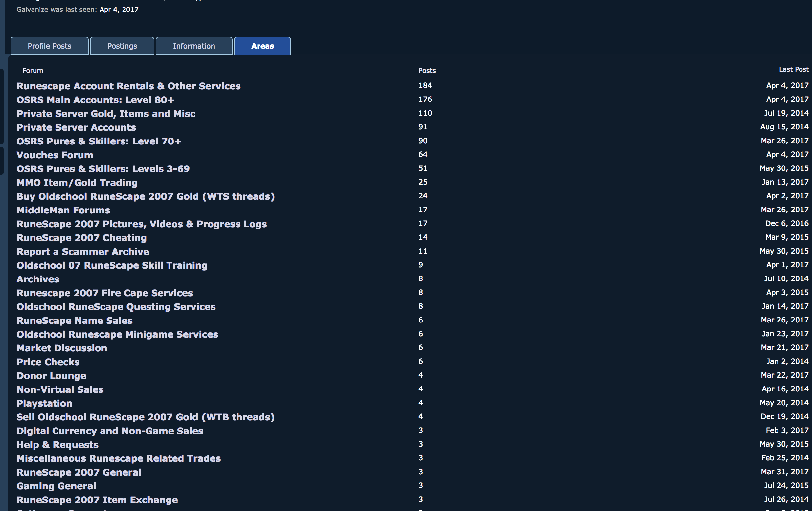The width and height of the screenshot is (812, 511).
Task: Select the Information tab
Action: click(x=194, y=46)
